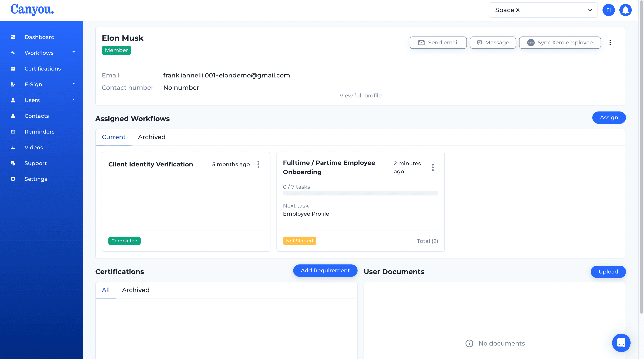Click the Support chat icon
The width and height of the screenshot is (644, 359).
point(13,163)
